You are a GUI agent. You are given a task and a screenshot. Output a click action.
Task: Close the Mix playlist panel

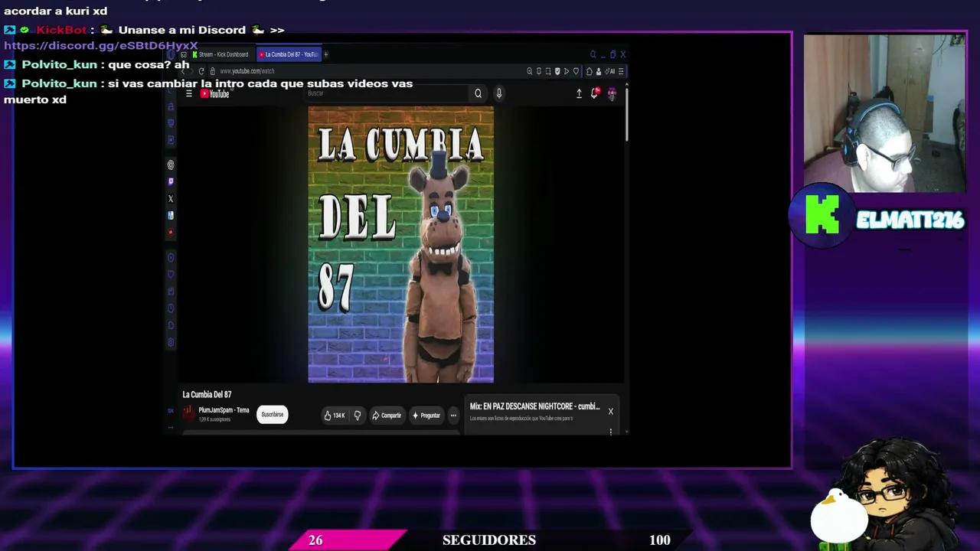tap(610, 412)
